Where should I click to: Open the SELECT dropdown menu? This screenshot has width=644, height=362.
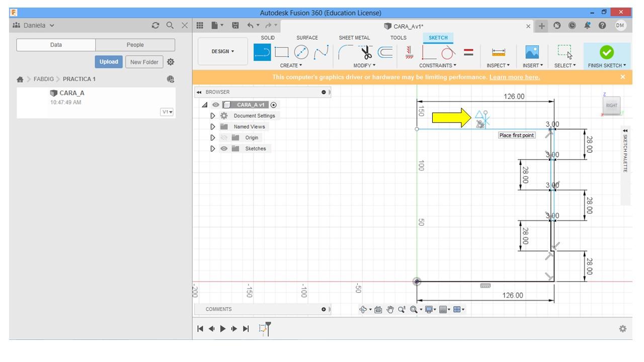[565, 65]
